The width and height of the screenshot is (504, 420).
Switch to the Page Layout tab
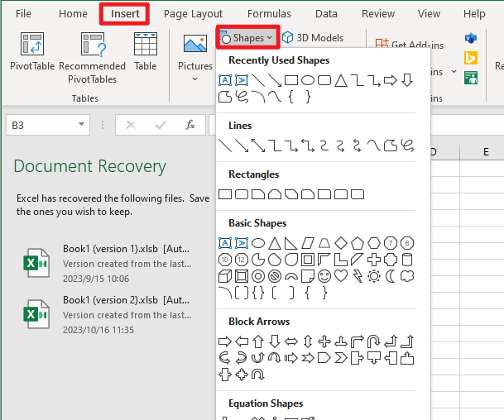tap(193, 14)
